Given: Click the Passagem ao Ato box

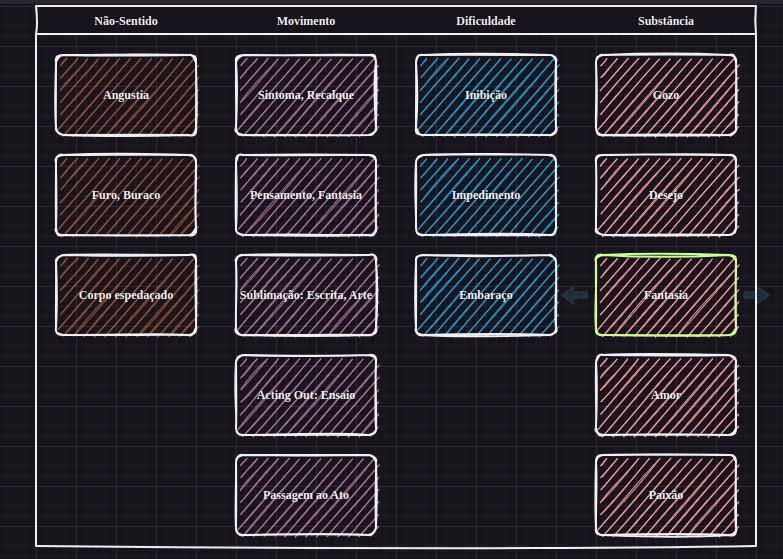Looking at the screenshot, I should pos(306,495).
